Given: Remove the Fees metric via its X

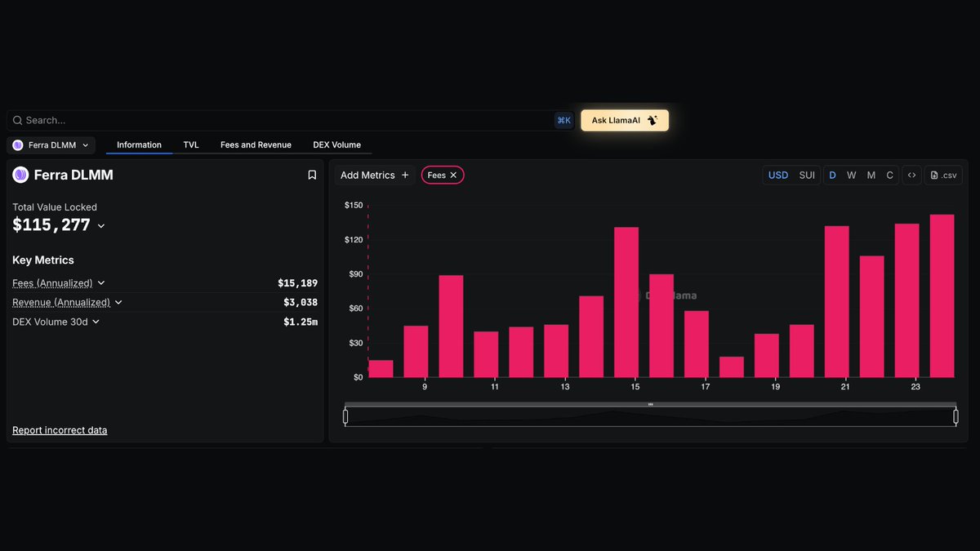Looking at the screenshot, I should [x=453, y=175].
